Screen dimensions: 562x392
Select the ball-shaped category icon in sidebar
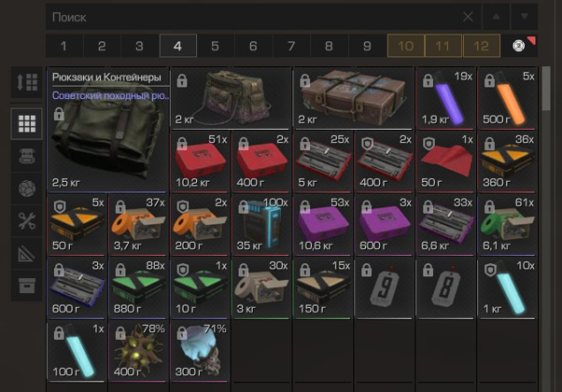click(x=27, y=188)
